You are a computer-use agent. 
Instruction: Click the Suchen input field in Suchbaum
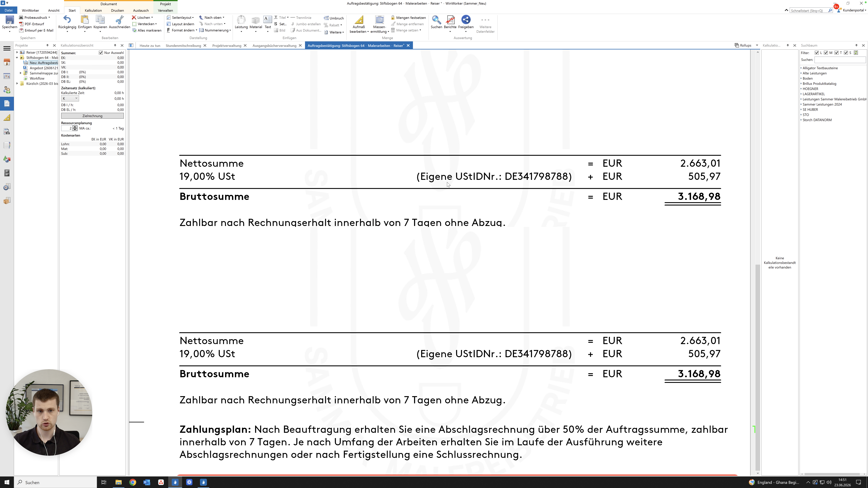pyautogui.click(x=840, y=60)
